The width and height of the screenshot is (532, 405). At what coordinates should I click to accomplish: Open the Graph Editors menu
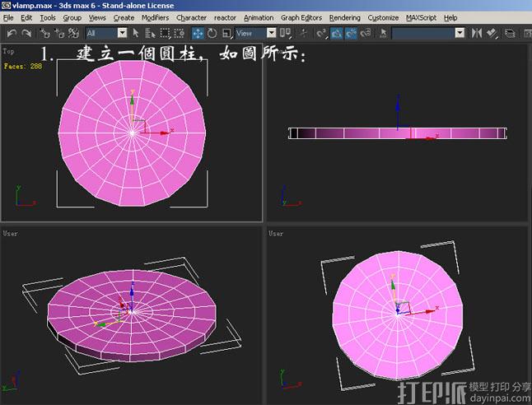301,17
